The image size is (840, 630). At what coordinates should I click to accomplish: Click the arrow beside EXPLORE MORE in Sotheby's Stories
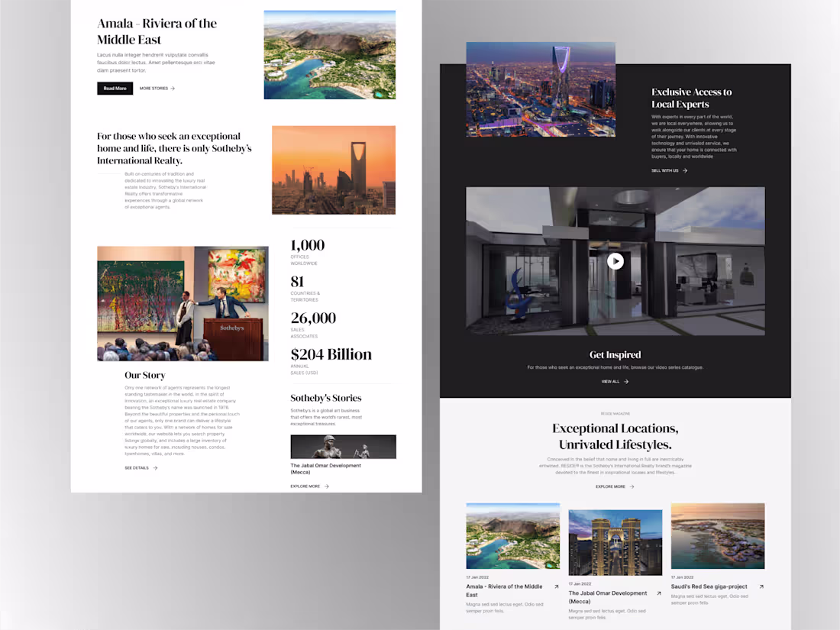tap(327, 486)
